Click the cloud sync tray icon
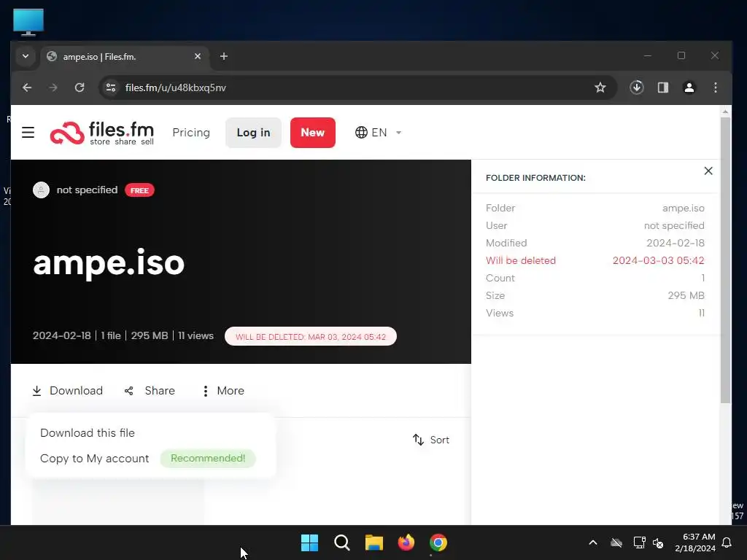The image size is (747, 560). [x=616, y=542]
